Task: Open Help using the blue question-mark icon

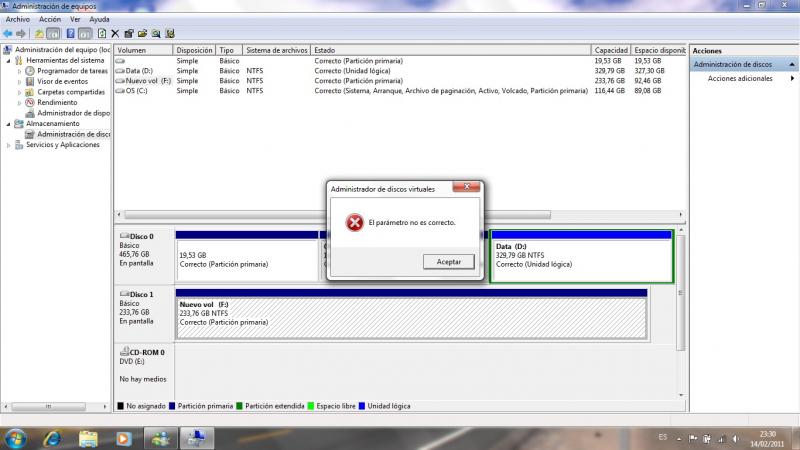Action: click(x=70, y=34)
